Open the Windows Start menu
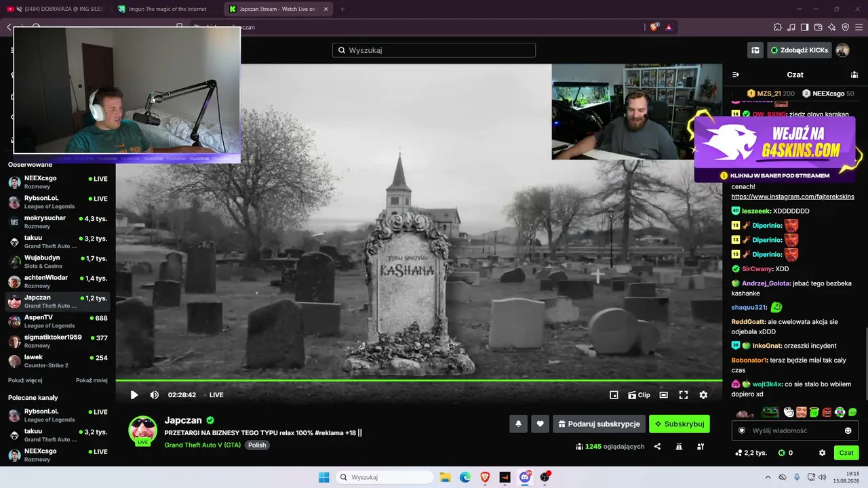Viewport: 868px width, 488px height. coord(323,477)
